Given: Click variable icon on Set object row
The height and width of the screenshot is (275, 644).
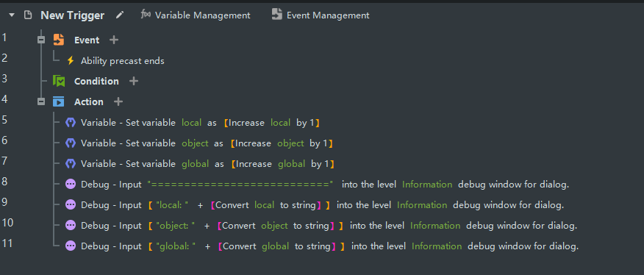Looking at the screenshot, I should pyautogui.click(x=71, y=143).
